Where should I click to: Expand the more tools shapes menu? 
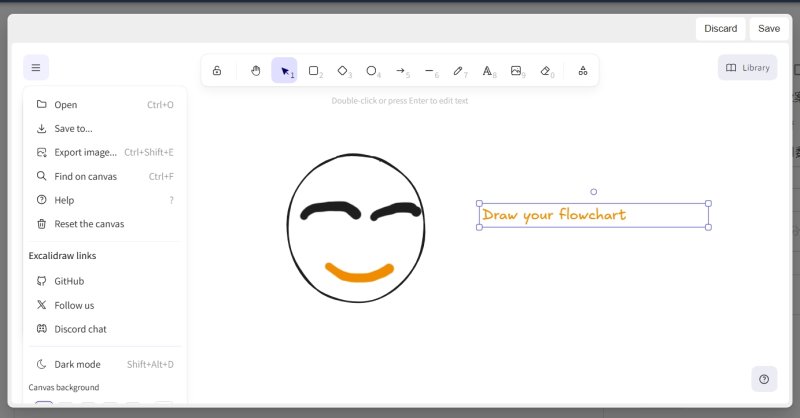pos(583,71)
